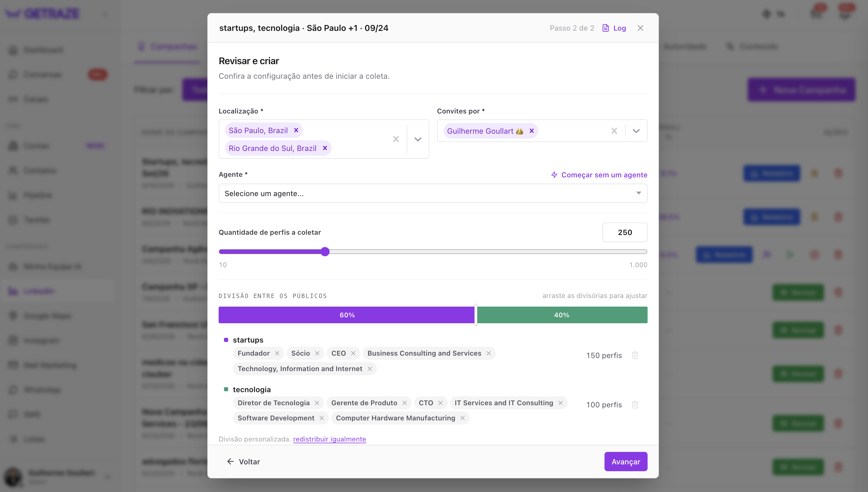Go back with the Voltar button

[243, 462]
